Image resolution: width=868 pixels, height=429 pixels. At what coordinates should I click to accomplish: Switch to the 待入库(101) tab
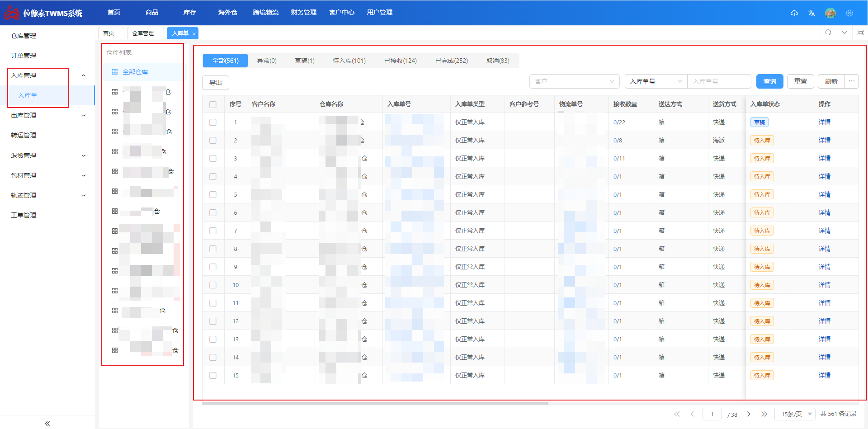[x=349, y=61]
